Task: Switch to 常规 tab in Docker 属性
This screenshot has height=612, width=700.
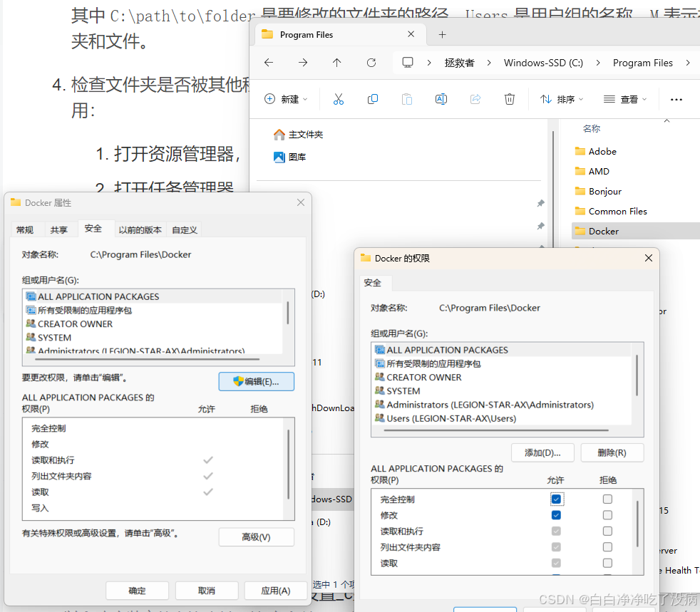Action: pyautogui.click(x=25, y=229)
